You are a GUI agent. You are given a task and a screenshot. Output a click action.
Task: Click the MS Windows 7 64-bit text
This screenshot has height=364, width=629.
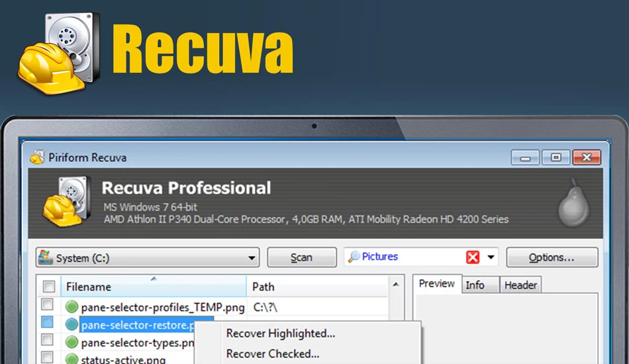click(150, 207)
